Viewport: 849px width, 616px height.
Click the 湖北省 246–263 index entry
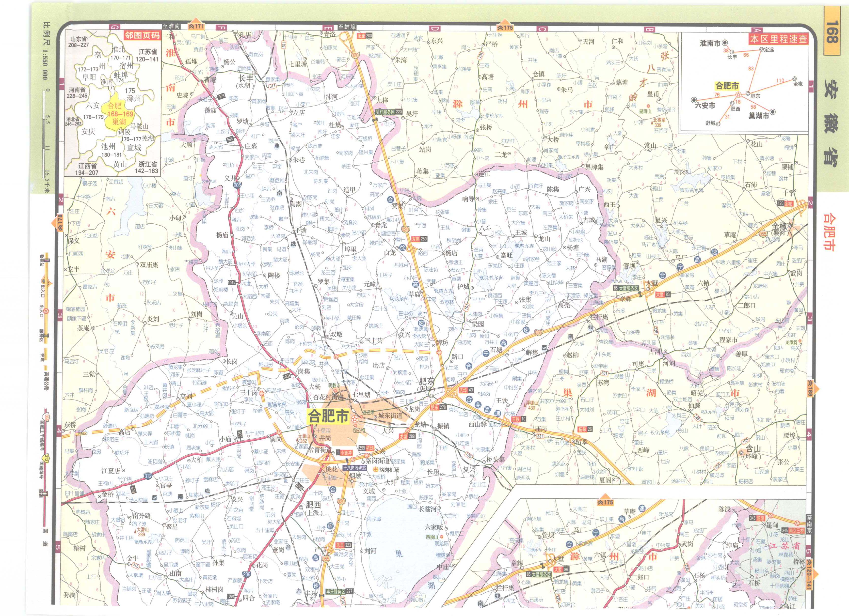point(73,122)
